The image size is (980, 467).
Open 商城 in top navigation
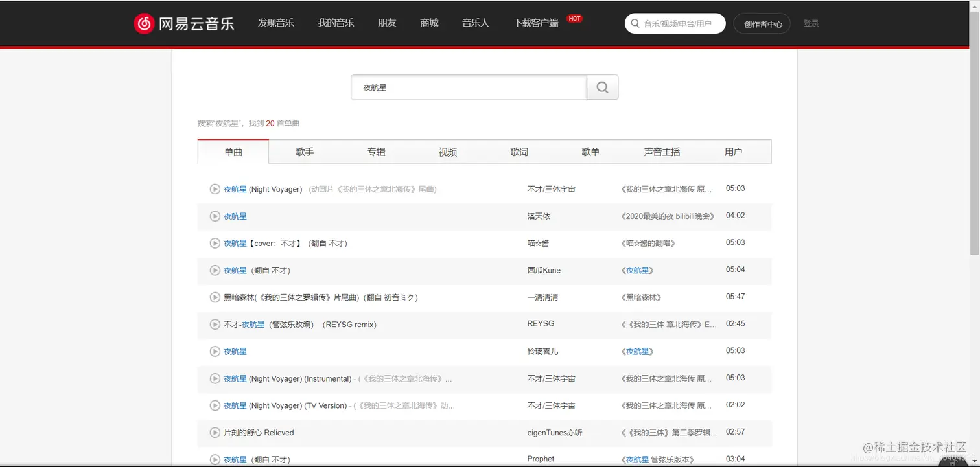pyautogui.click(x=429, y=23)
